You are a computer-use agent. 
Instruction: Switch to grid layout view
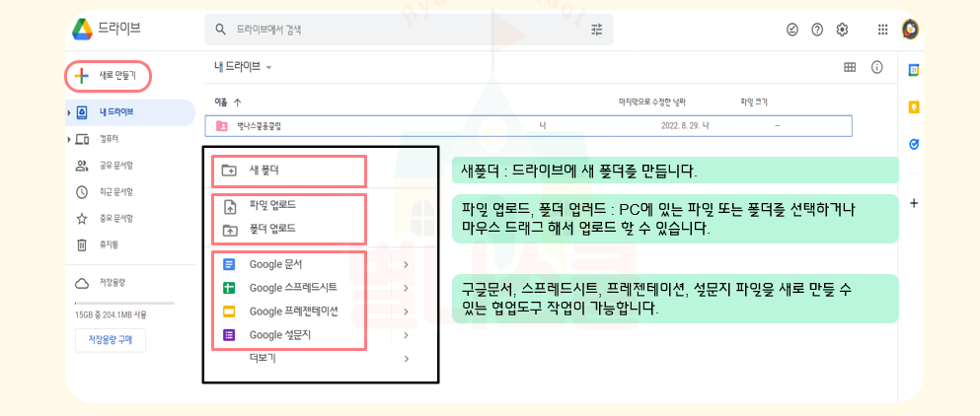pyautogui.click(x=850, y=67)
